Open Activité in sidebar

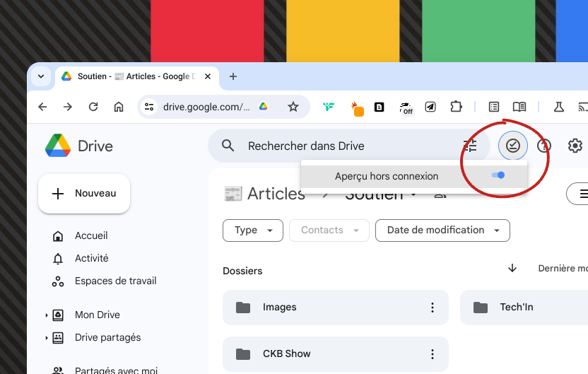click(x=91, y=258)
